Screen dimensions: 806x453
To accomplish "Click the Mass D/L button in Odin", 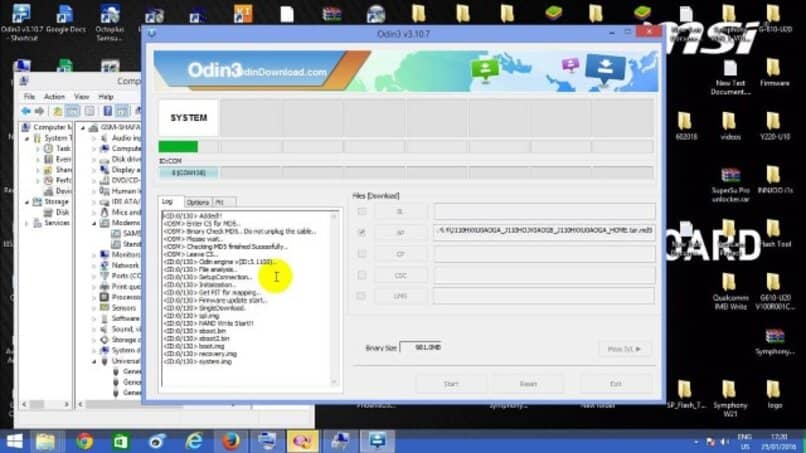I will pos(624,349).
